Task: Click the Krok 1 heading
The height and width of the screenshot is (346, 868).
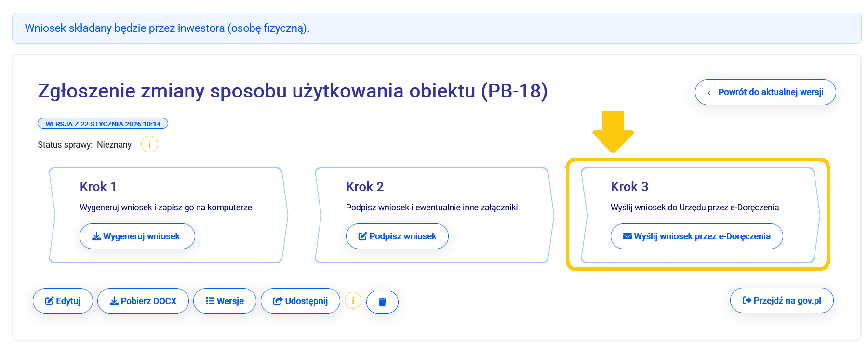Action: [98, 187]
